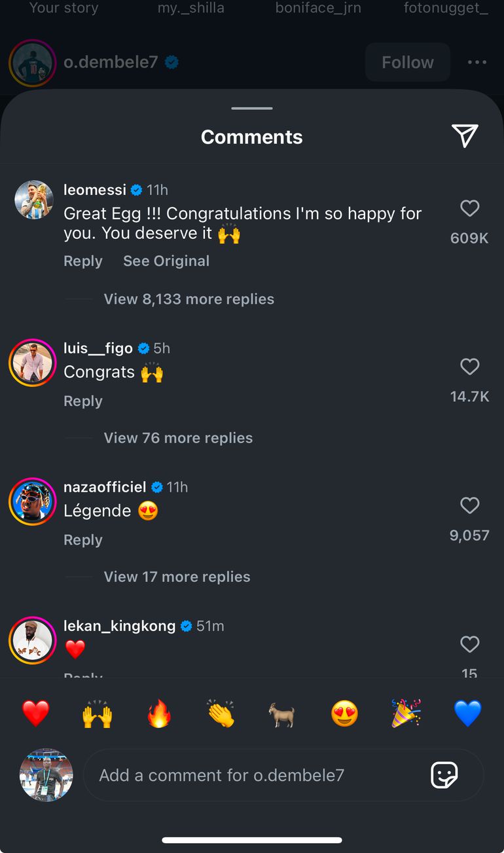
Task: Grab the comments sheet drag handle
Action: (x=252, y=108)
